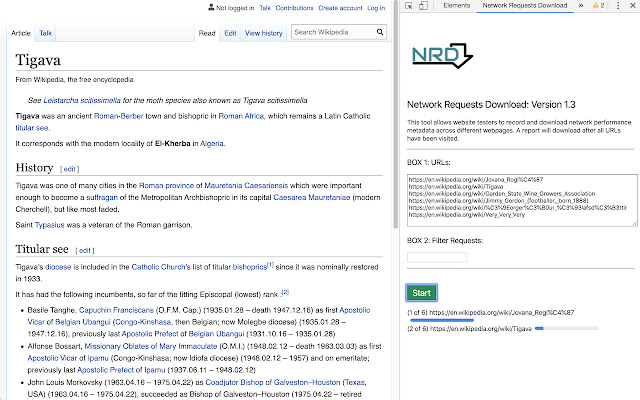Click the 'Network Requests Download: Version 1.3' heading
Viewport: 640px width, 400px height.
[491, 105]
